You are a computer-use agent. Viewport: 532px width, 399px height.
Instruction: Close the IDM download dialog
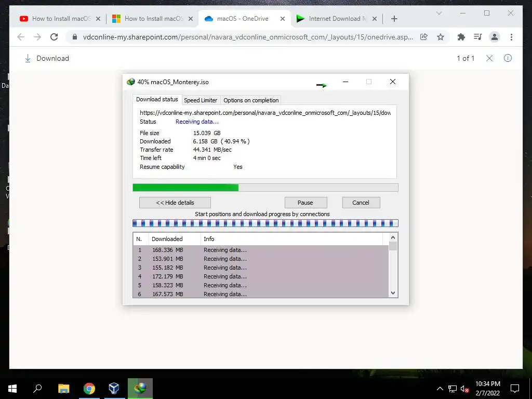(393, 82)
